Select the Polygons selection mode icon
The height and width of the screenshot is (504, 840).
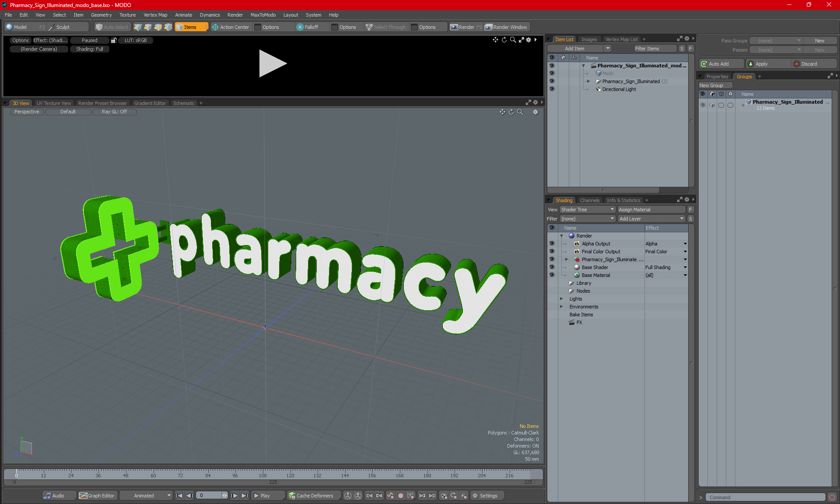click(x=158, y=27)
